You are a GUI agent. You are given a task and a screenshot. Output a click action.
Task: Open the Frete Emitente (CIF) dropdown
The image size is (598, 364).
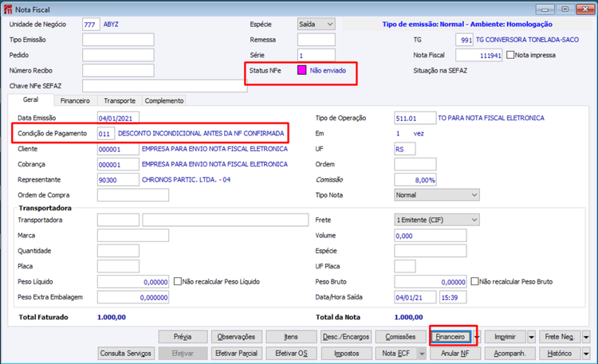point(437,220)
